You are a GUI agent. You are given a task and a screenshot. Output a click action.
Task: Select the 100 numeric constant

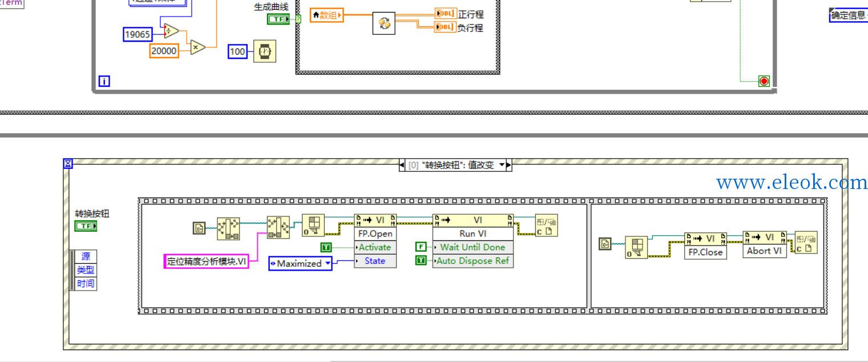coord(237,51)
